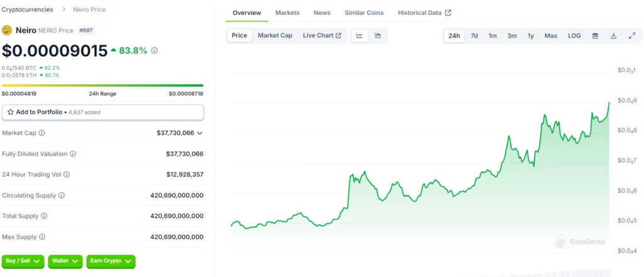Click Neiro Price breadcrumb
Image resolution: width=644 pixels, height=277 pixels.
pos(89,9)
